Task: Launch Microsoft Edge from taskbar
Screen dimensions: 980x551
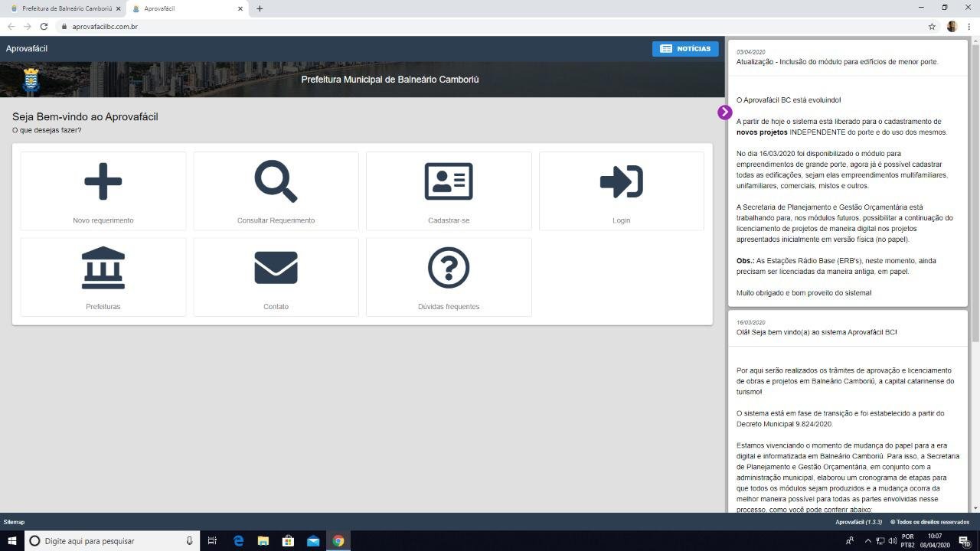Action: [238, 541]
